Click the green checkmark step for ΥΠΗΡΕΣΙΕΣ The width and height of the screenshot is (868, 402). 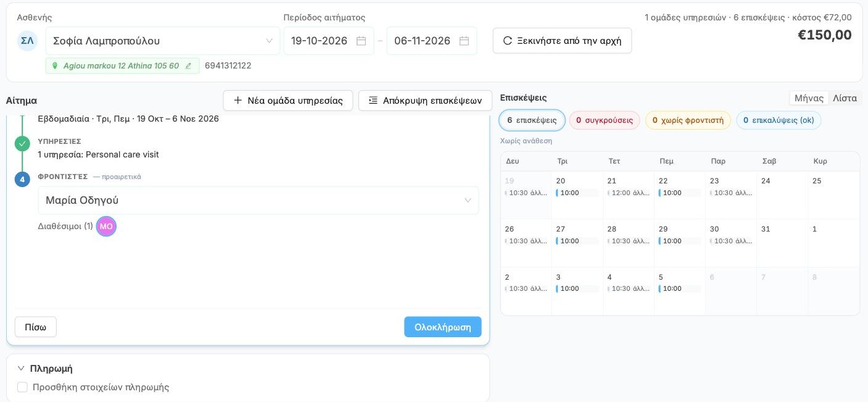click(x=22, y=144)
